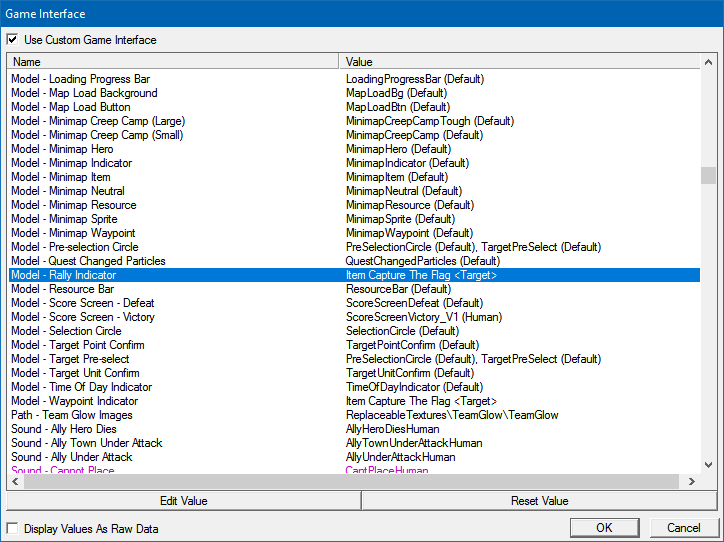
Task: Confirm with the OK button
Action: 604,528
